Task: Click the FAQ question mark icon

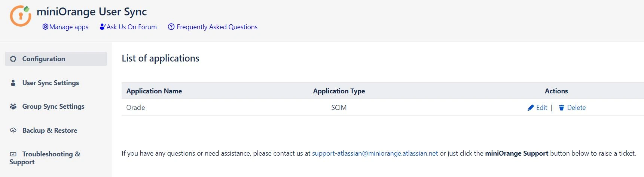Action: tap(171, 27)
